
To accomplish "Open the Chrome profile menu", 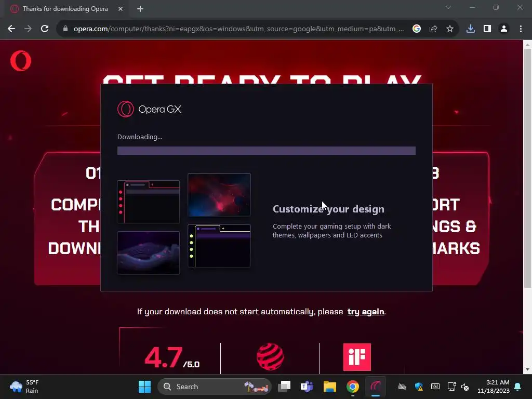I will pos(504,29).
